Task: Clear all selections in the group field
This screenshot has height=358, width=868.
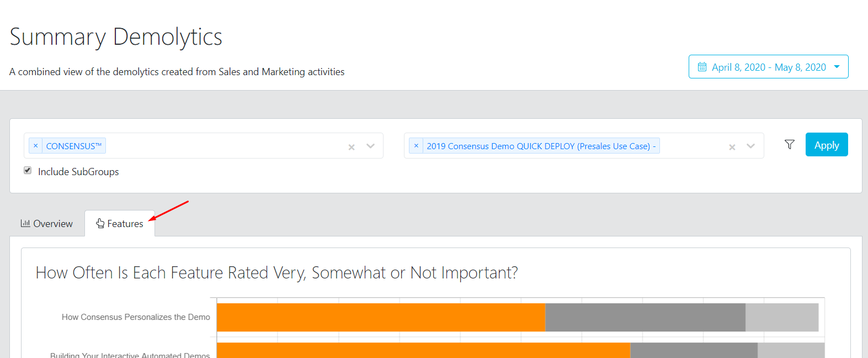Action: click(x=352, y=147)
